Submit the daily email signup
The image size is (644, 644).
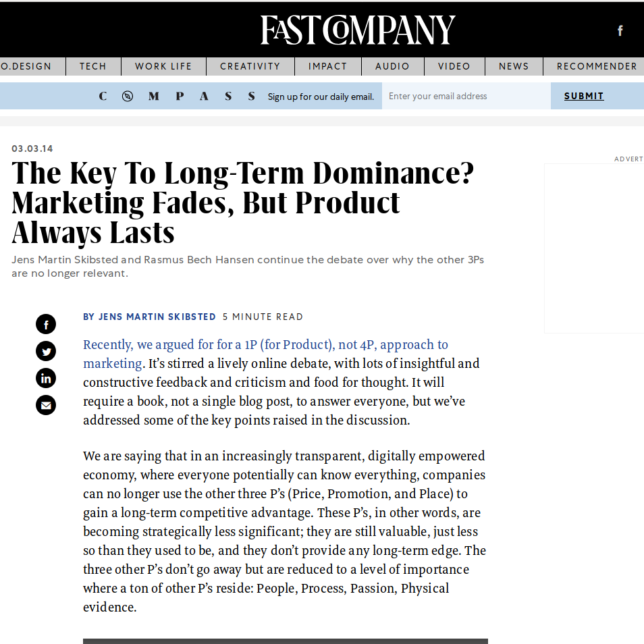[x=584, y=96]
